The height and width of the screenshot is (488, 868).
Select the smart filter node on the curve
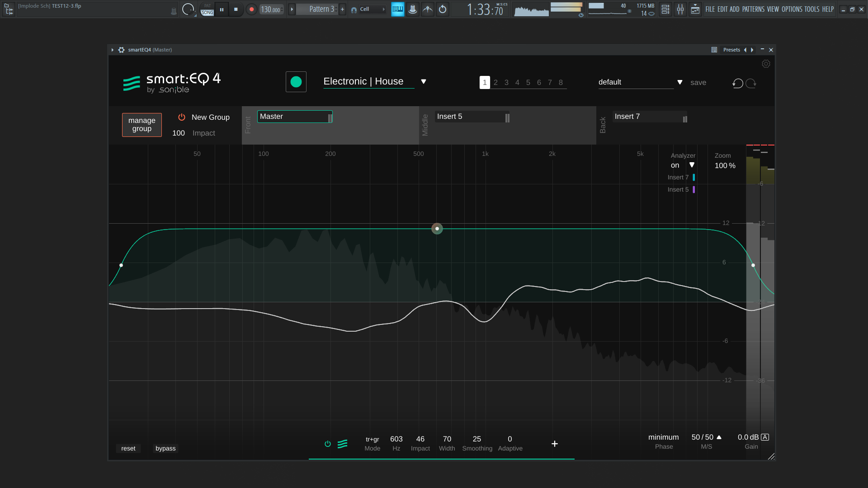click(x=437, y=229)
